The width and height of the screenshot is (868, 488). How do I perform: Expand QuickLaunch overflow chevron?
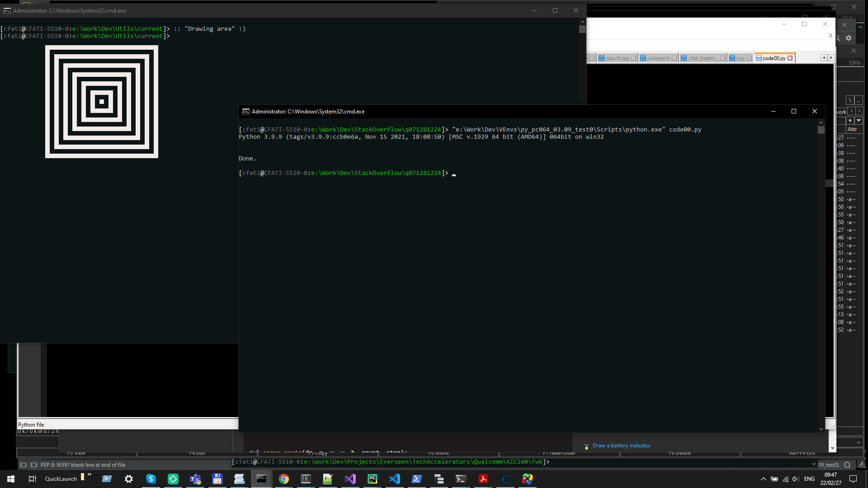tap(90, 475)
